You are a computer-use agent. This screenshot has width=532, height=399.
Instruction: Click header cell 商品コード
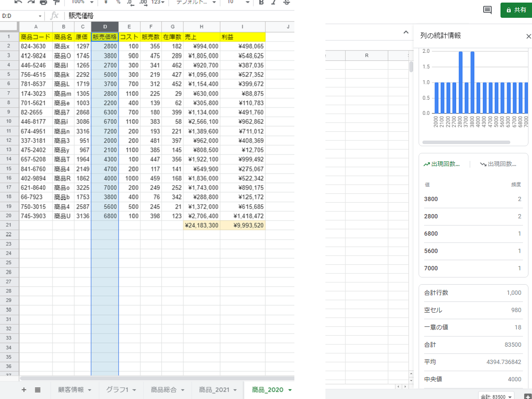[36, 37]
